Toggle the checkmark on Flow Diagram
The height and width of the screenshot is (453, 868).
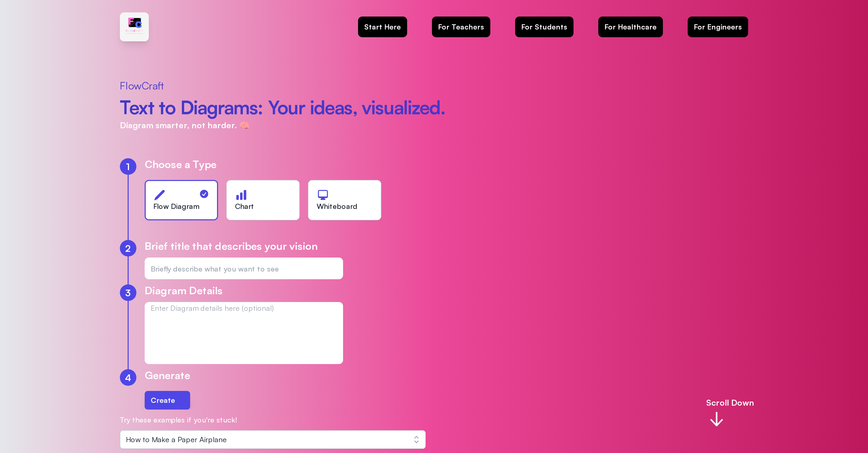(x=204, y=194)
